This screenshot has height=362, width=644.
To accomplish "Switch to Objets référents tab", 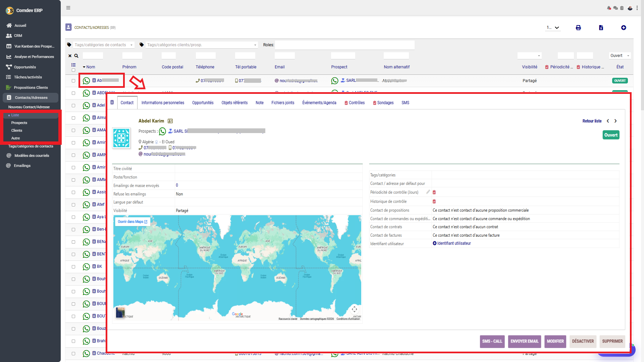I will (x=234, y=103).
